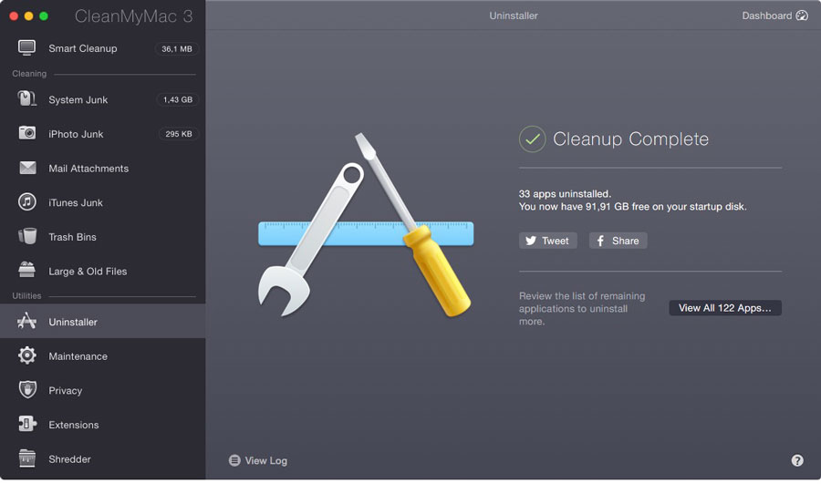
Task: Click the Trash Bins bucket icon
Action: pos(27,236)
